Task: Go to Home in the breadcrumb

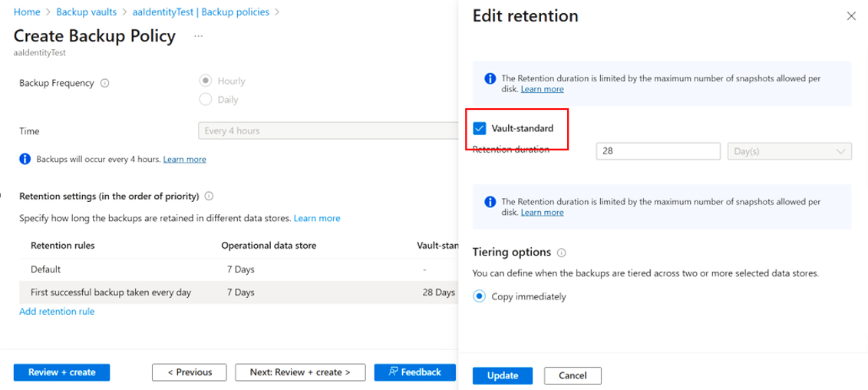Action: pyautogui.click(x=27, y=12)
